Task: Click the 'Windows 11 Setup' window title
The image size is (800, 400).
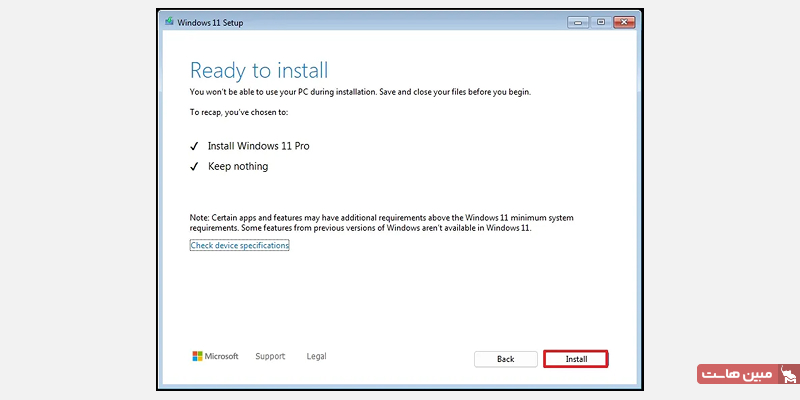Action: click(x=210, y=22)
